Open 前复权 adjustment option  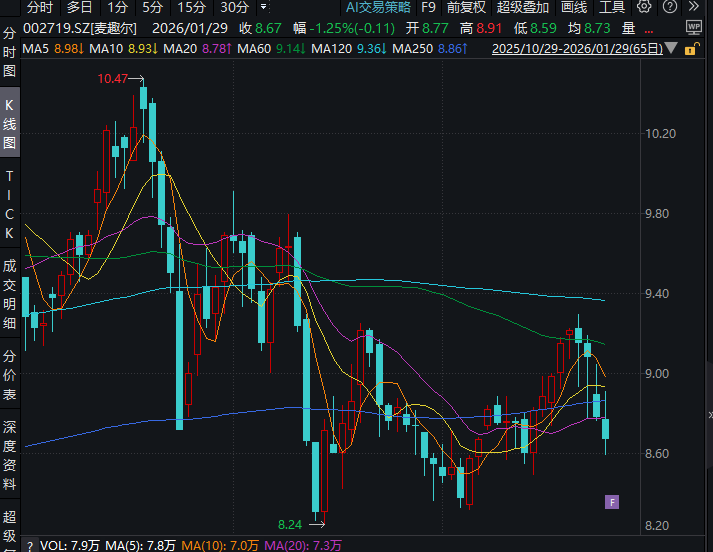coord(466,7)
